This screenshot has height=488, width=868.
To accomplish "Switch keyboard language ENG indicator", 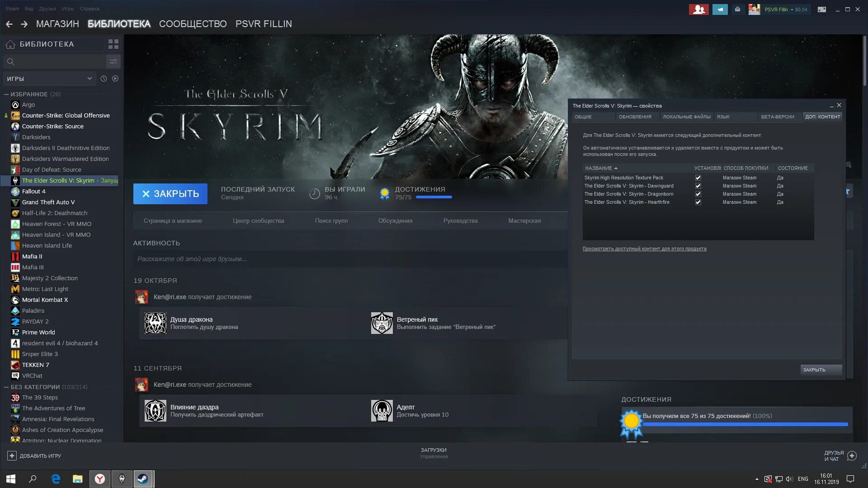I will coord(803,479).
